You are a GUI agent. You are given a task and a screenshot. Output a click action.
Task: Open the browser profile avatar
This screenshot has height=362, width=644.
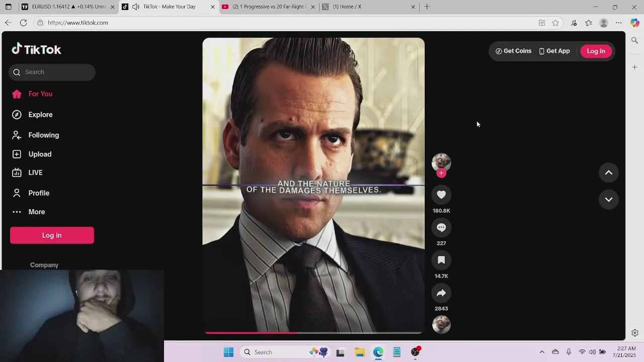(x=604, y=23)
